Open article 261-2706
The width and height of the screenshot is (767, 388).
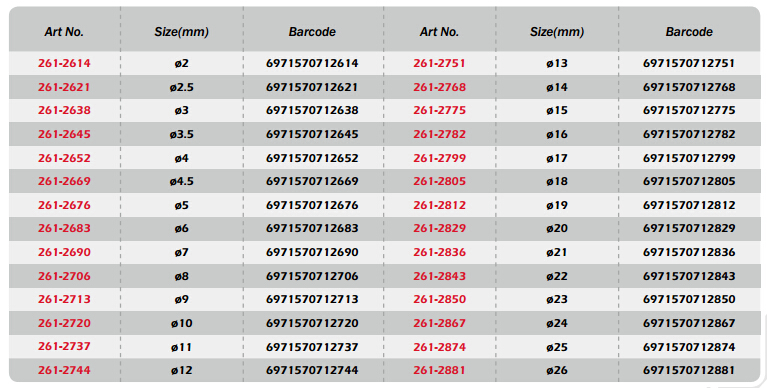click(64, 276)
